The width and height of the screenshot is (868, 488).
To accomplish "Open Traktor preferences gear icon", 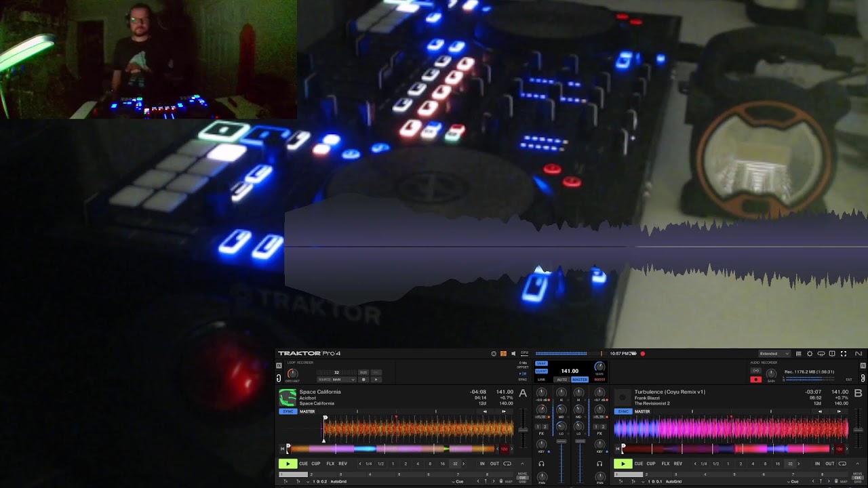I will point(810,354).
